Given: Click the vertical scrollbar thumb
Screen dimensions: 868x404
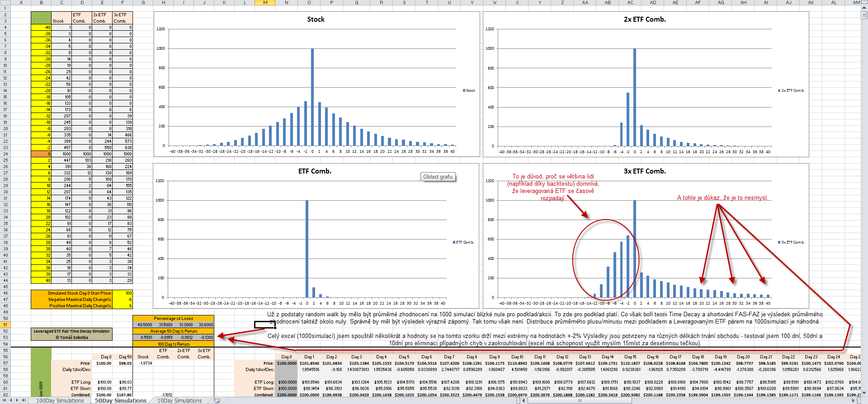Looking at the screenshot, I should click(864, 15).
